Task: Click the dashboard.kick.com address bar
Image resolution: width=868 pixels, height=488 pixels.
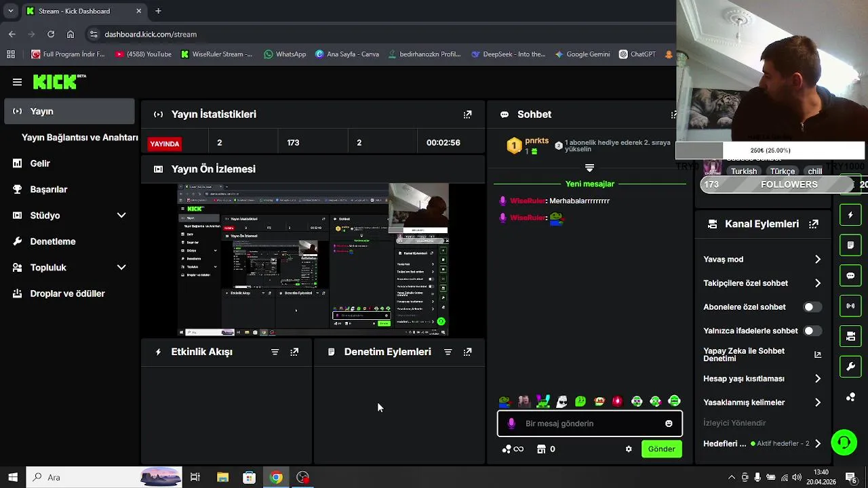Action: click(x=380, y=34)
